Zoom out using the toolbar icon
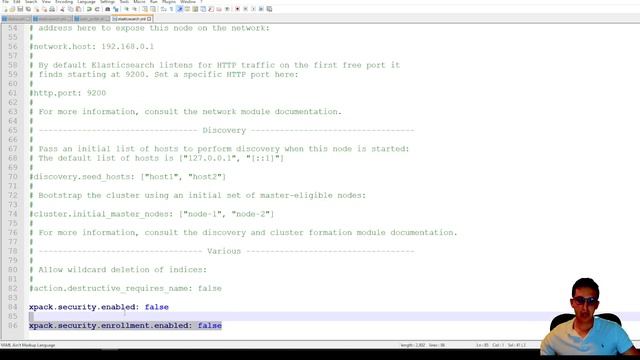The width and height of the screenshot is (640, 360). [134, 9]
